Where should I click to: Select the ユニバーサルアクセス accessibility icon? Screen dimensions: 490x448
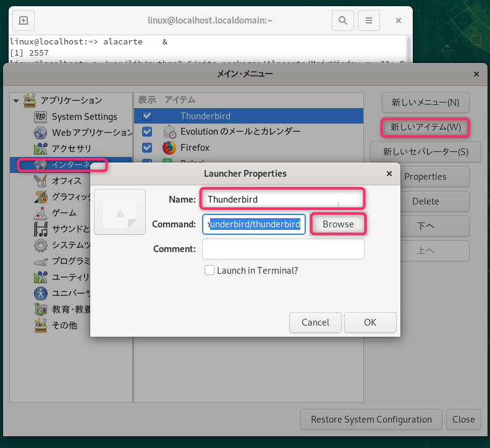click(41, 294)
